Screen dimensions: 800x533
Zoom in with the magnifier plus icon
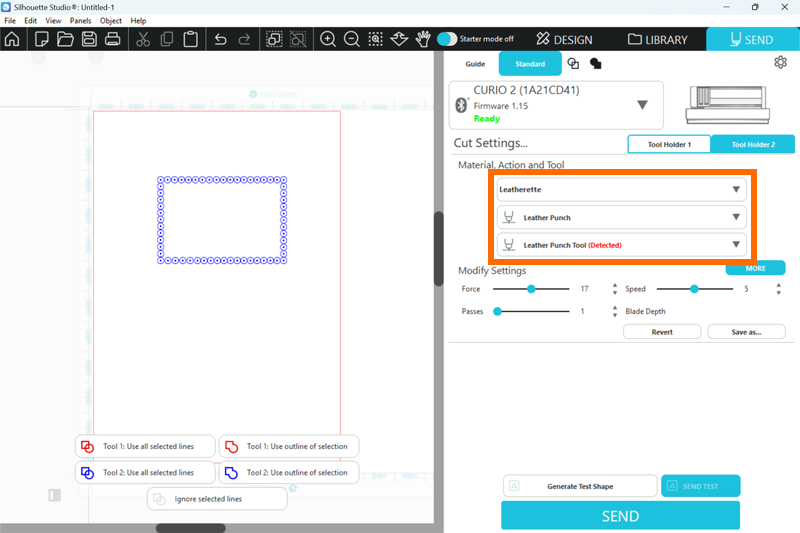[328, 39]
